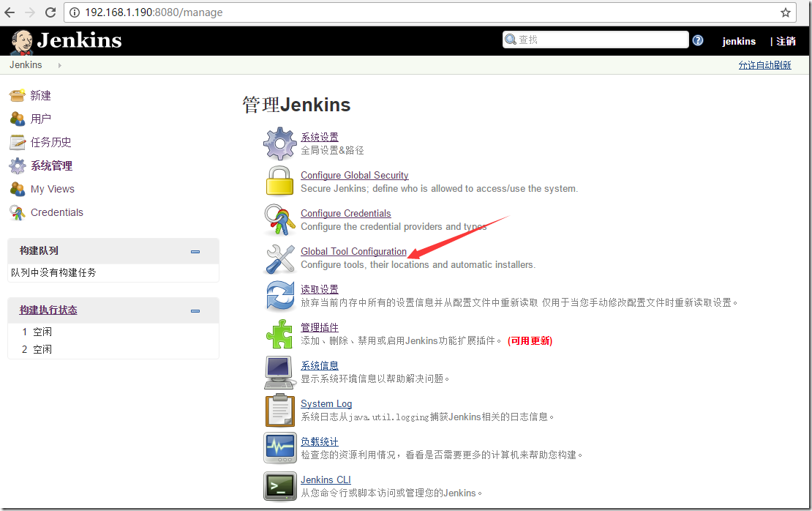Click the Credentials keys icon in sidebar

(x=17, y=212)
